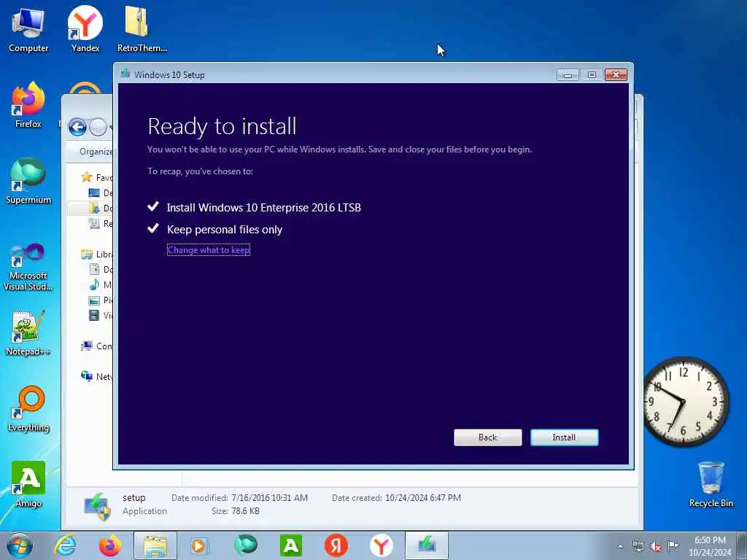
Task: Open Microsoft Visual Studio desktop shortcut
Action: click(x=28, y=267)
